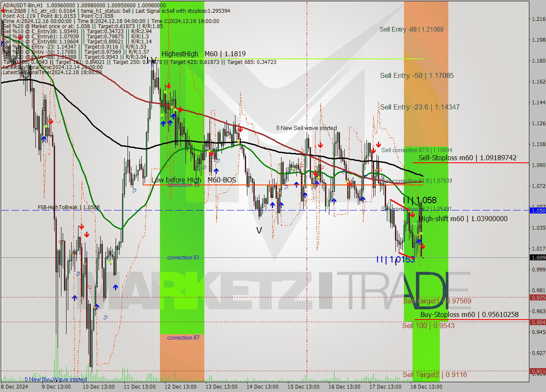Image resolution: width=546 pixels, height=392 pixels.
Task: Click the blue price tag 1.050 on axis
Action: [x=537, y=210]
